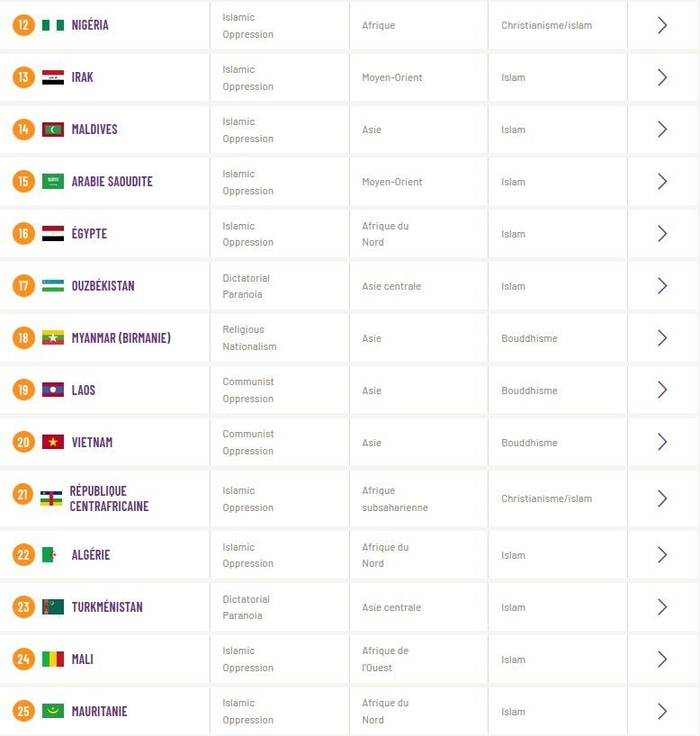Open the Algérie country link
700x736 pixels.
(91, 555)
